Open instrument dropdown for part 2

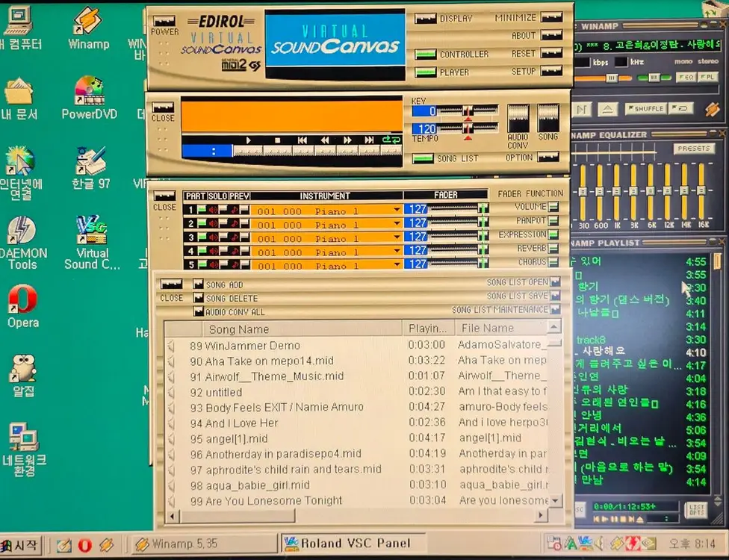[x=396, y=223]
